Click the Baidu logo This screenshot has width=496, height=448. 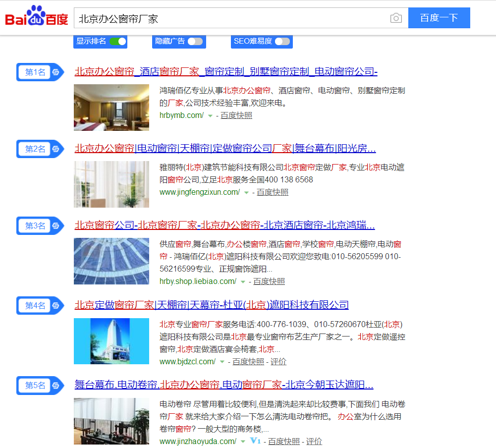point(36,16)
